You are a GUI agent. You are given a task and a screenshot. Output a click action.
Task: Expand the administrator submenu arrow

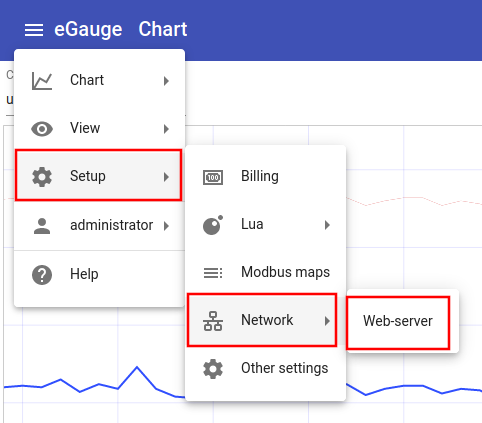pyautogui.click(x=166, y=226)
